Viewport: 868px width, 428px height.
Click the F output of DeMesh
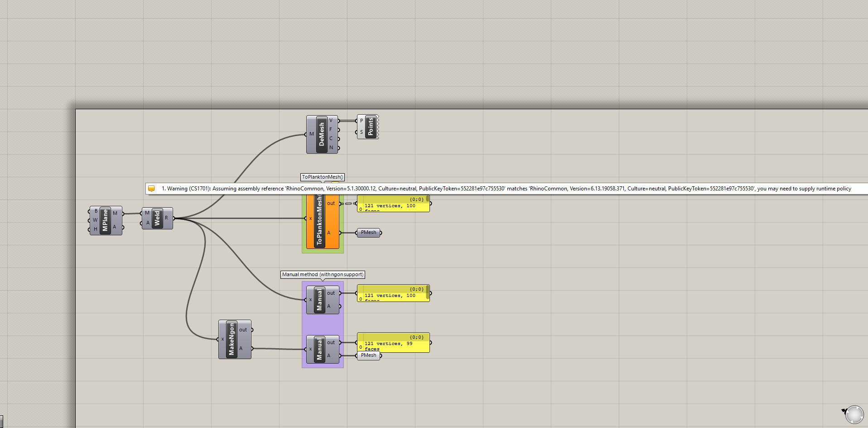(x=331, y=130)
